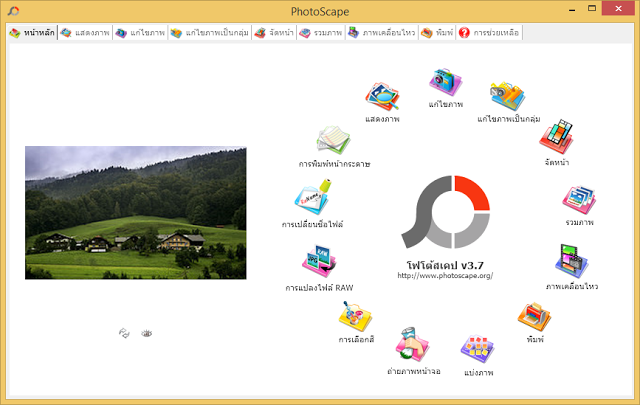
Task: Visit http://www.photoscape.org/ link
Action: point(445,276)
